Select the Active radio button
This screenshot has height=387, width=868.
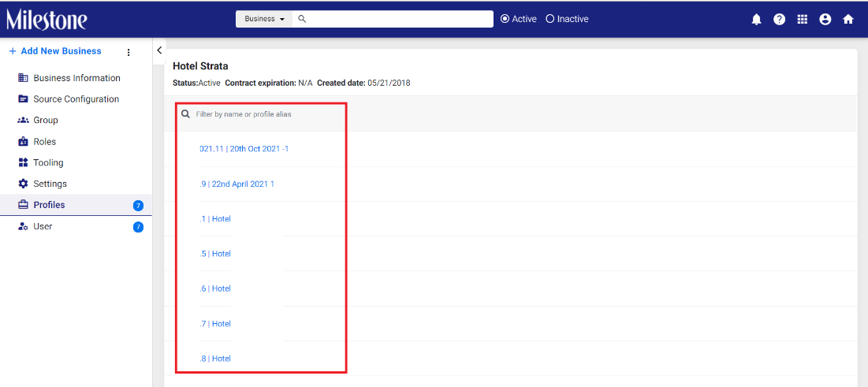[505, 19]
